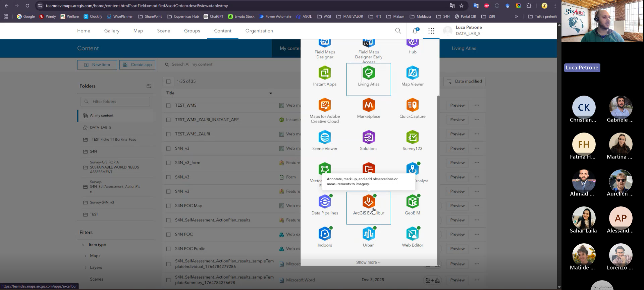This screenshot has width=644, height=290.
Task: Open Scene Viewer app
Action: click(325, 141)
